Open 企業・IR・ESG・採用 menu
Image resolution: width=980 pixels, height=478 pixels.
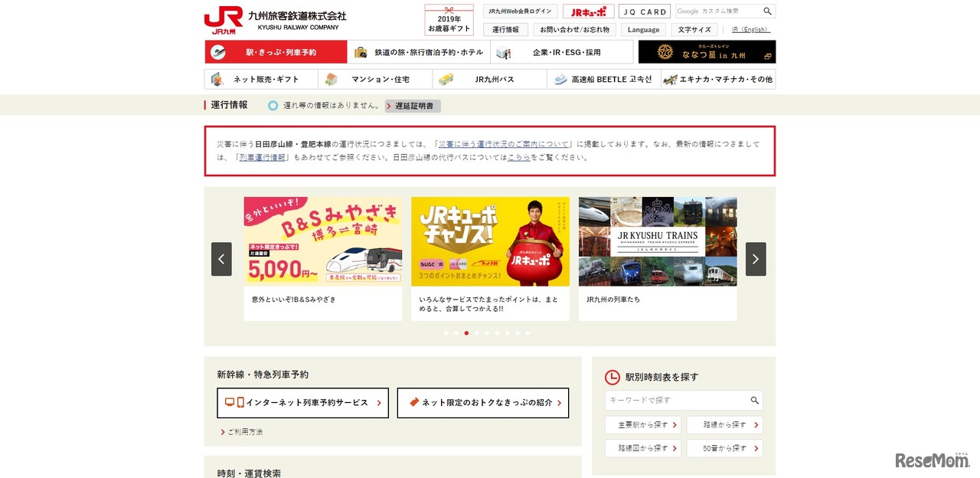(x=562, y=52)
